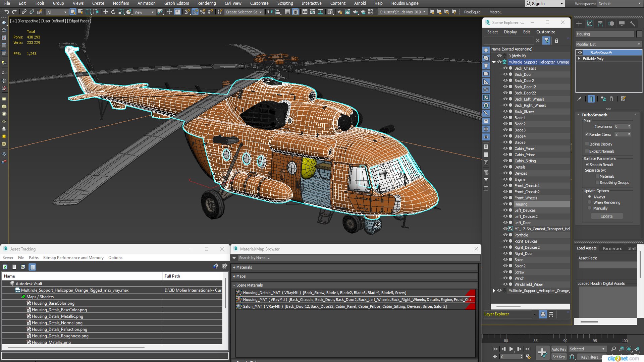
Task: Activate the Select and Uniform Scale tool
Action: (121, 12)
